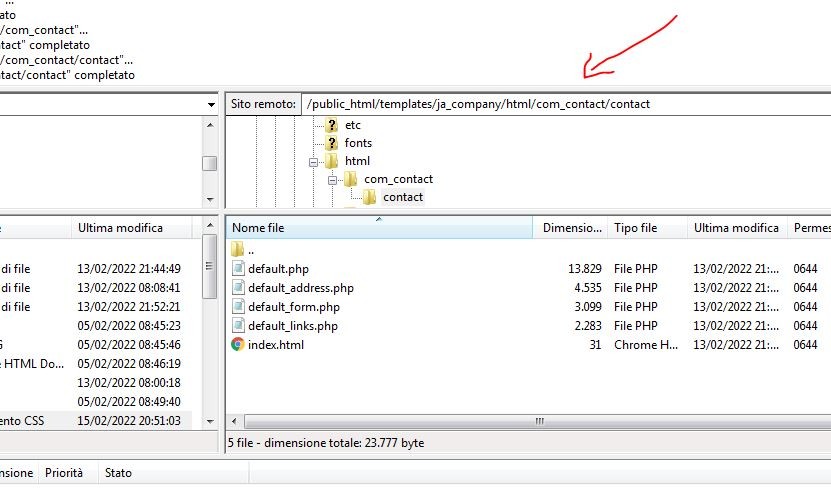Click local file list scroll down arrow
The width and height of the screenshot is (831, 498).
[x=210, y=422]
